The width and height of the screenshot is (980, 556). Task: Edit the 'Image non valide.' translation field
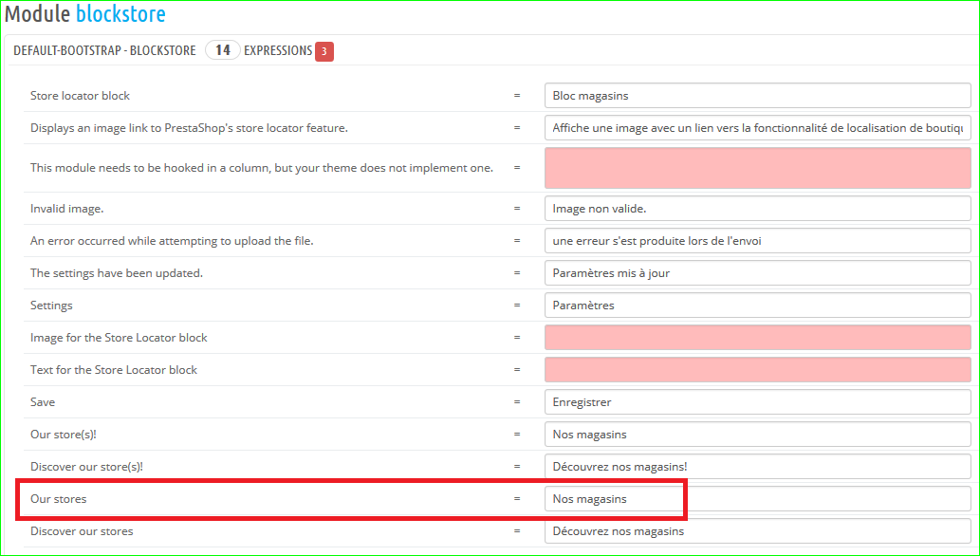click(x=757, y=209)
